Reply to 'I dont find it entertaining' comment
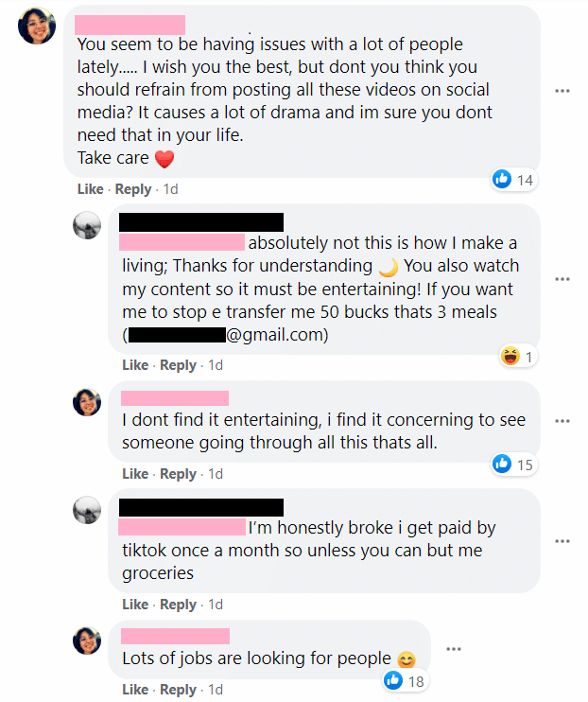The image size is (588, 702). pos(178,474)
